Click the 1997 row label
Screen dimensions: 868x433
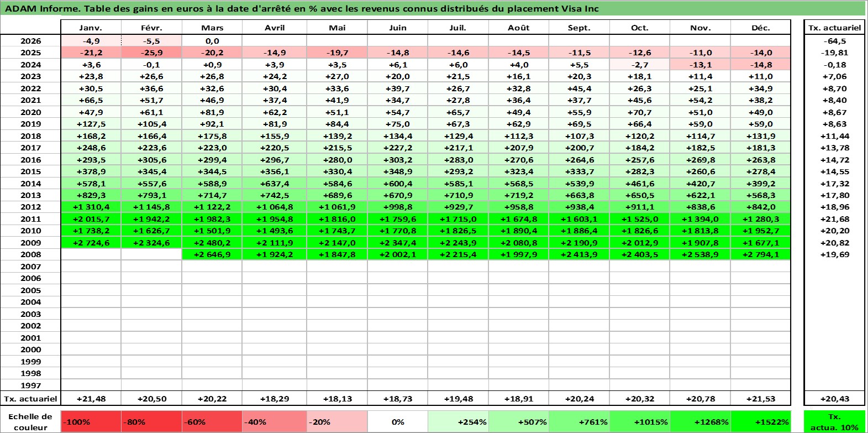coord(30,385)
